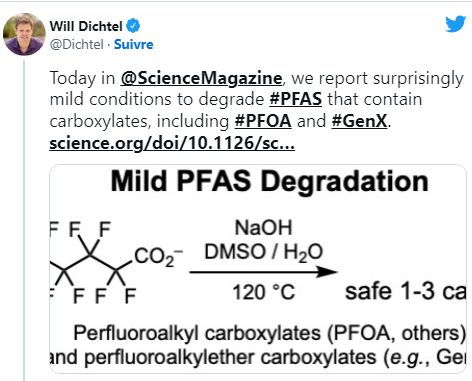Open Will Dichtel's profile picture
This screenshot has height=381, width=472.
(x=24, y=34)
